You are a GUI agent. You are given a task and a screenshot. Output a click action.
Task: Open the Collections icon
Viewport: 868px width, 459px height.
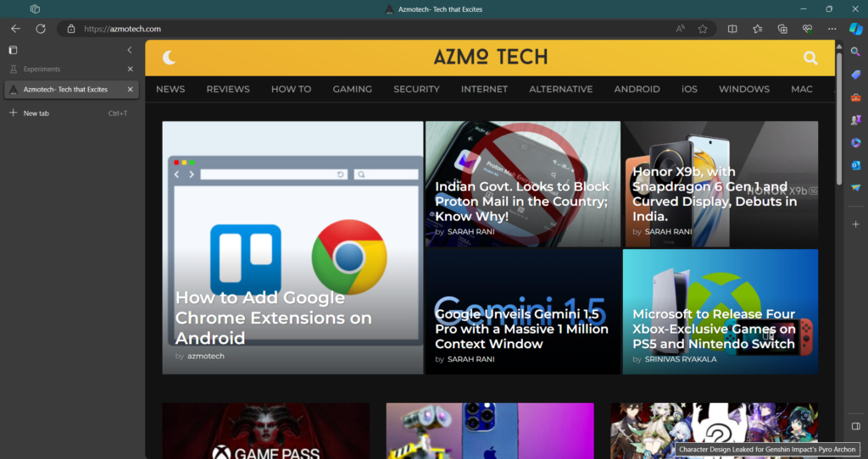click(x=783, y=29)
